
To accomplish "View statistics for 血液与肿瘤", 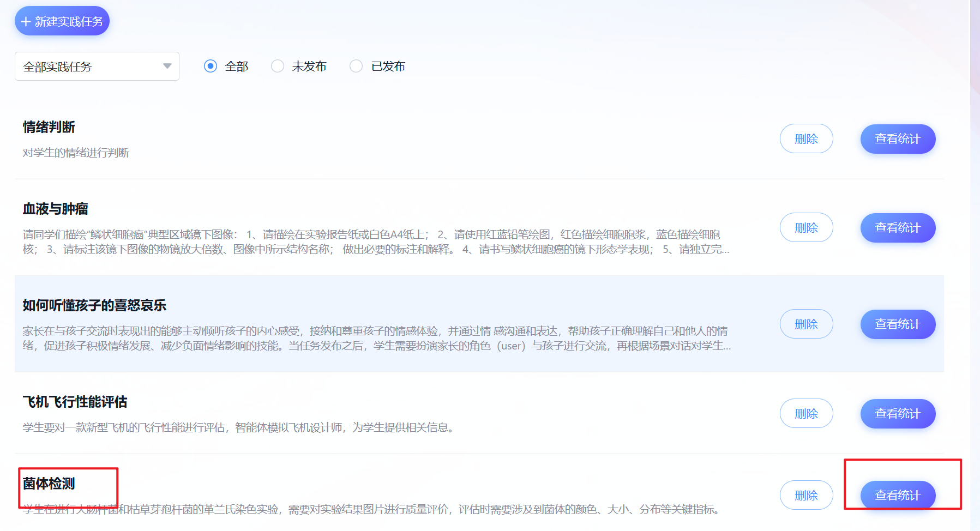I will click(x=897, y=228).
